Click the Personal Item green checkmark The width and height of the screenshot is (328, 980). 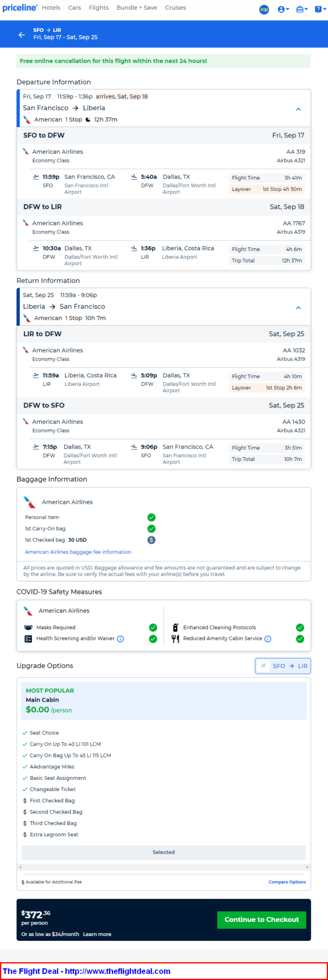tap(151, 517)
